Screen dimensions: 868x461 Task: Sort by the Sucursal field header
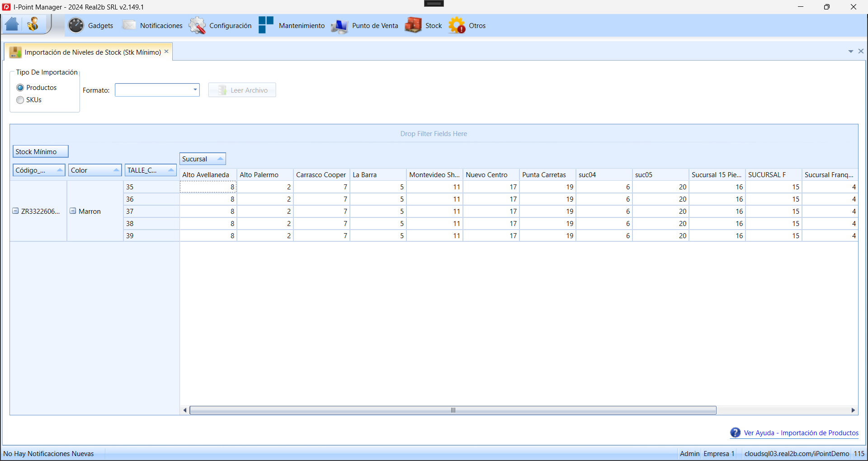(x=203, y=159)
